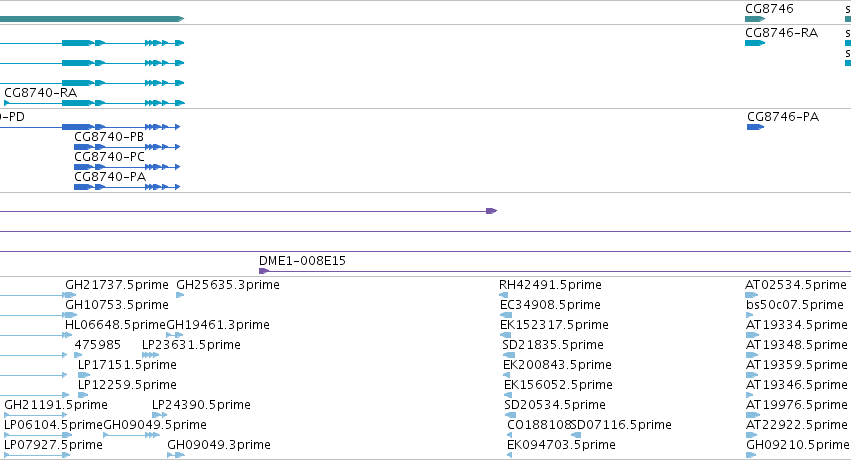The image size is (851, 460).
Task: Select the CG8746-RA transcript glyph
Action: (x=755, y=43)
